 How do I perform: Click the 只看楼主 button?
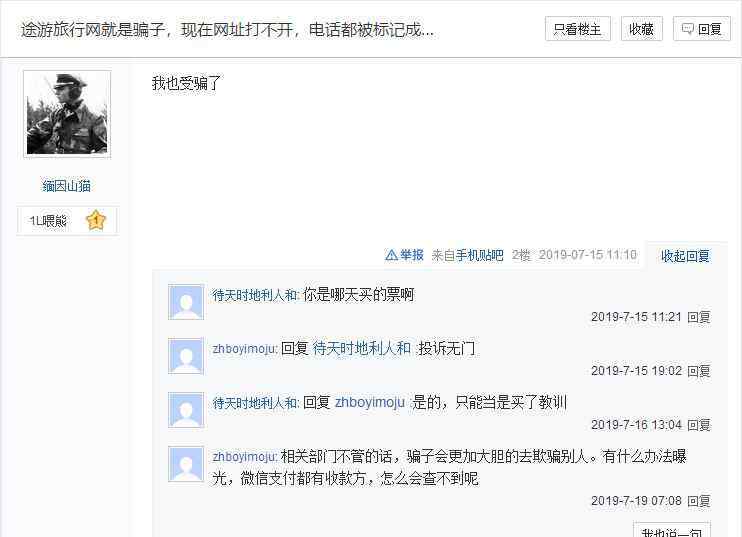(578, 29)
